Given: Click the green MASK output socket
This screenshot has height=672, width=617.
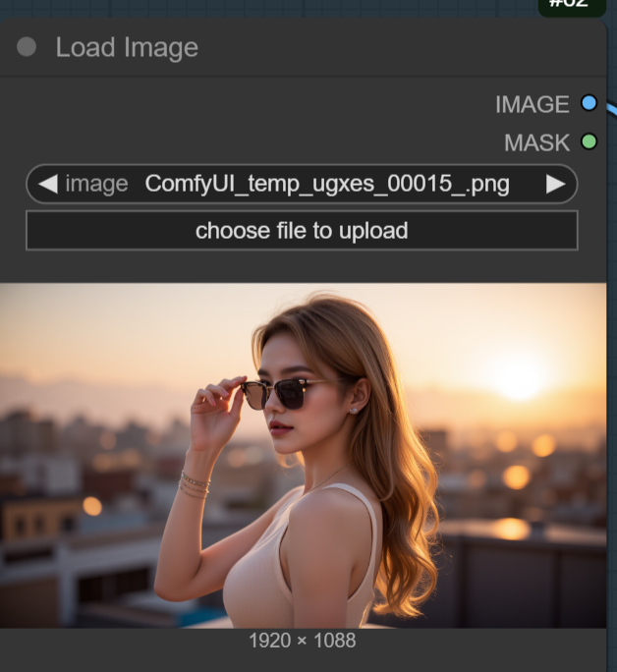Looking at the screenshot, I should click(x=589, y=141).
